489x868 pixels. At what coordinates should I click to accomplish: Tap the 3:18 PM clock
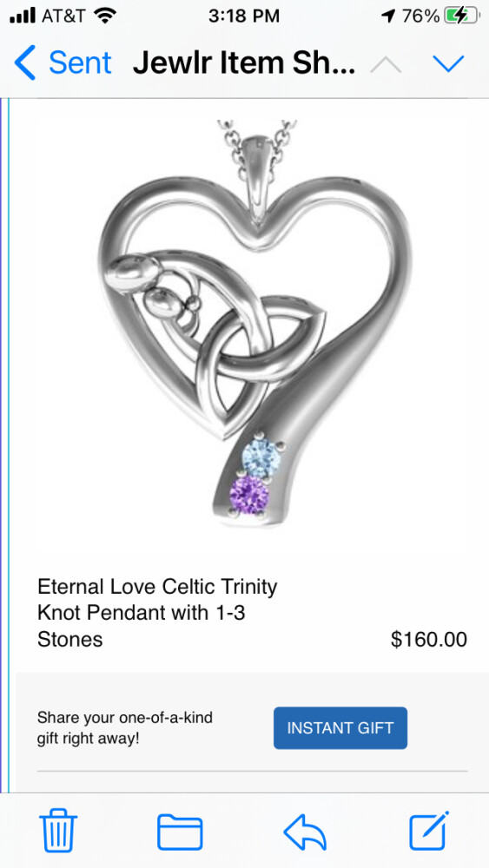[244, 16]
